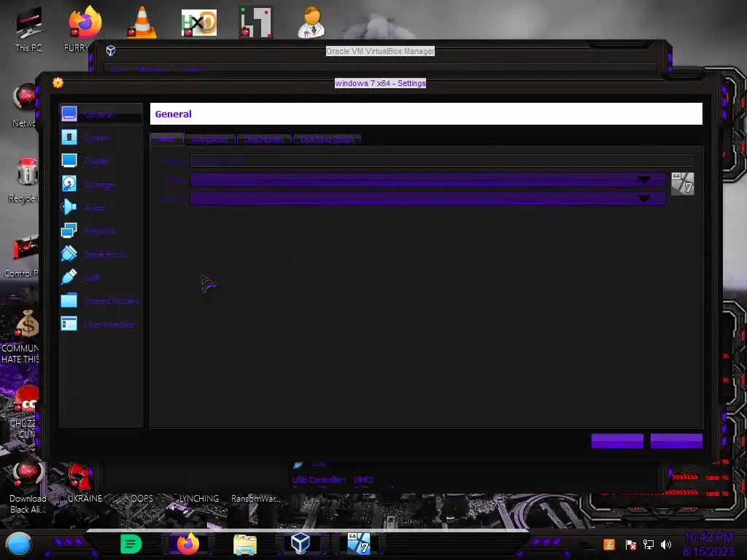The width and height of the screenshot is (747, 560).
Task: Select the This PC desktop icon
Action: 28,28
